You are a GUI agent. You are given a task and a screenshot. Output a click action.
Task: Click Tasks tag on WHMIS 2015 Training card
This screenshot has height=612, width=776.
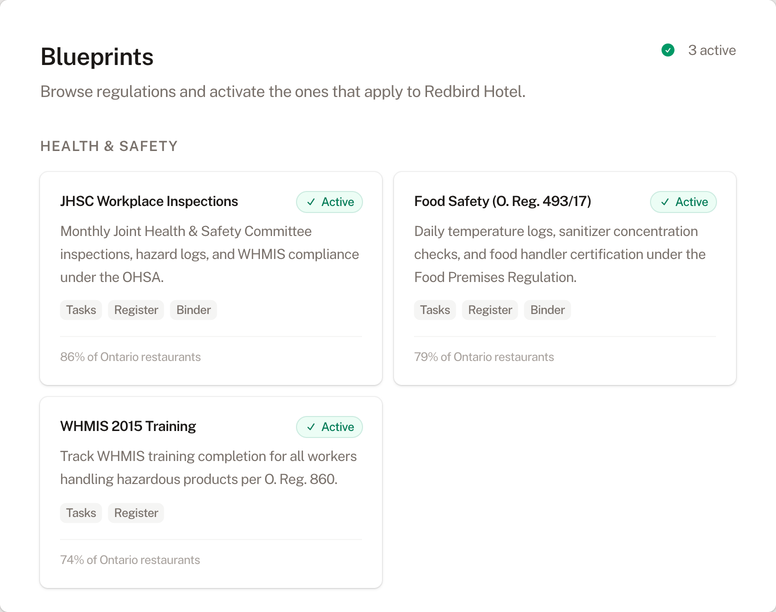pos(81,513)
